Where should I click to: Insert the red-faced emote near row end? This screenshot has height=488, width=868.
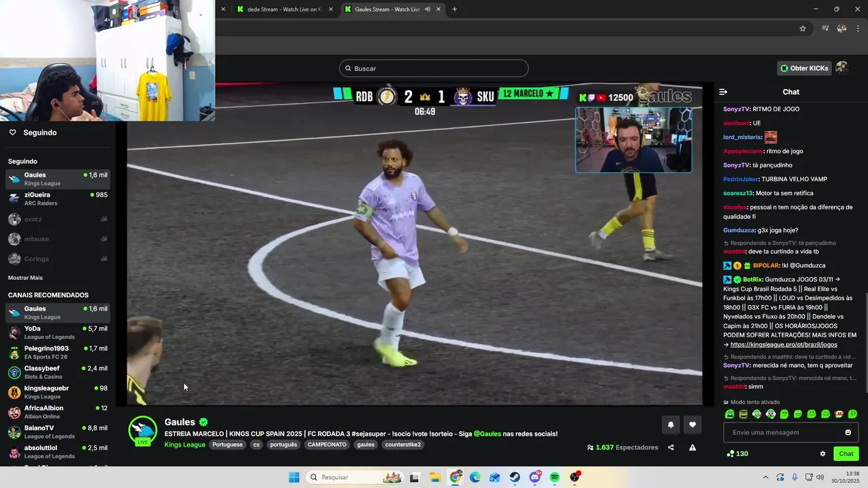pyautogui.click(x=839, y=414)
